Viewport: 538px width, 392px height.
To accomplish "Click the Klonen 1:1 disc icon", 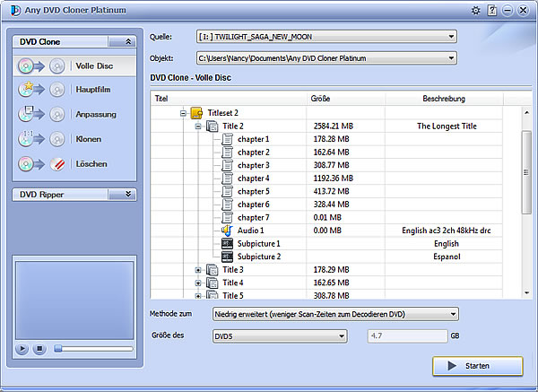I will (26, 139).
